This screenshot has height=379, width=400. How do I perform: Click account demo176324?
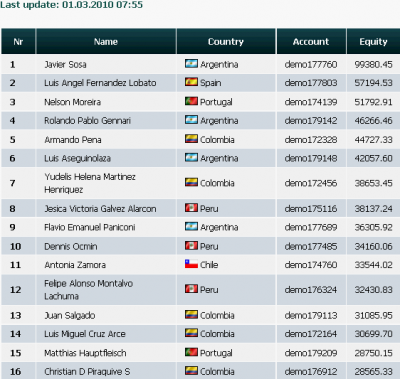point(311,290)
